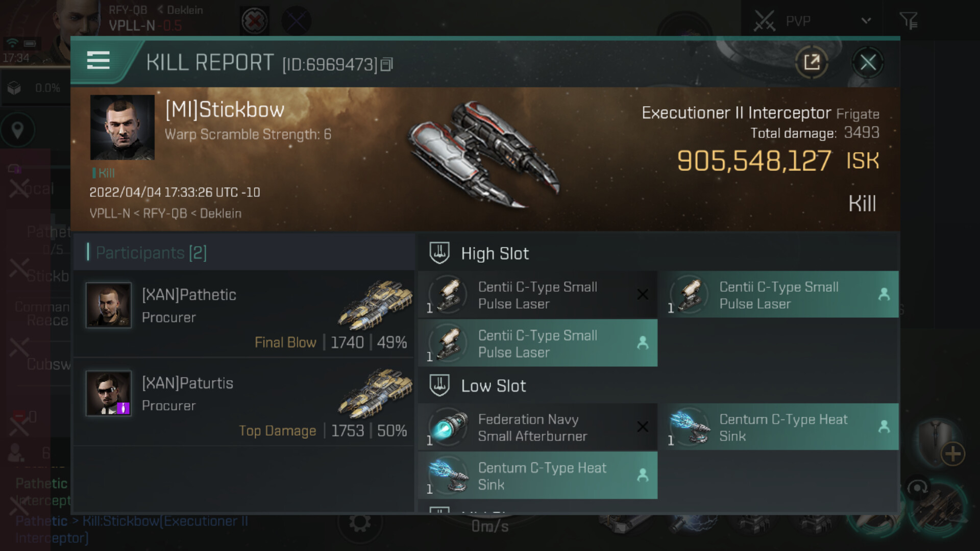Close the kill report window
This screenshot has width=980, height=551.
868,62
